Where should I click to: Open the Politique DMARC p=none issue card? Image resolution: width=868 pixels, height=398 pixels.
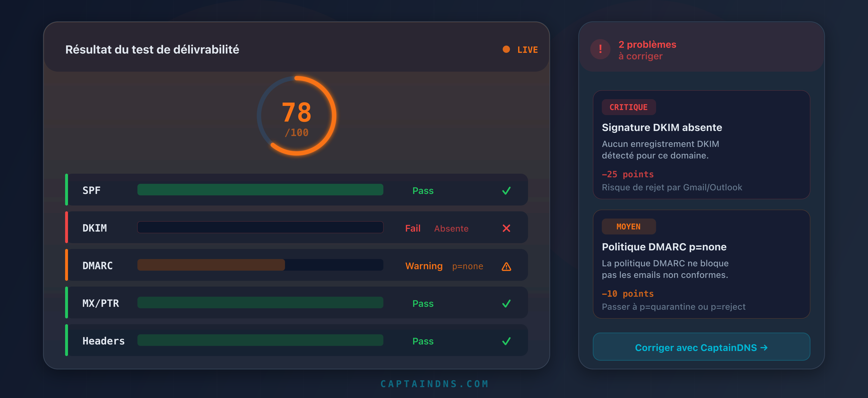[701, 265]
